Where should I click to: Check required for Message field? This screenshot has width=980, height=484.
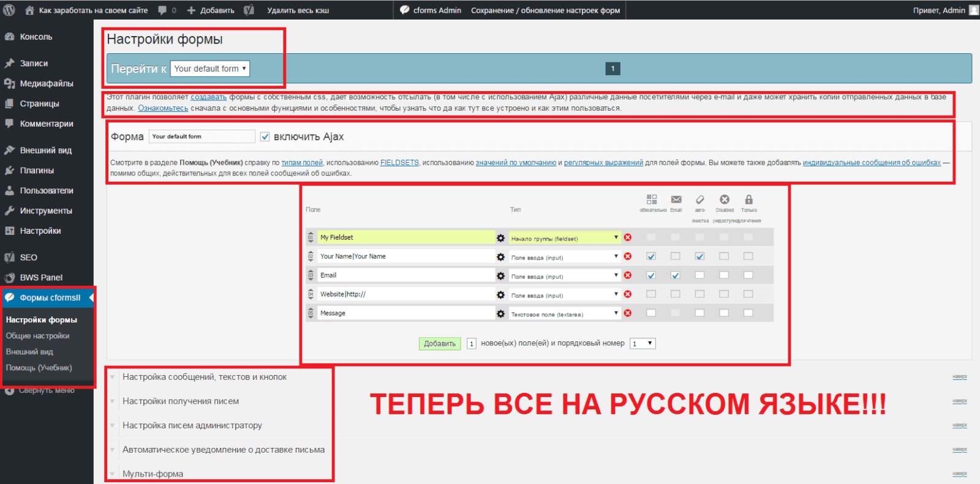[651, 313]
